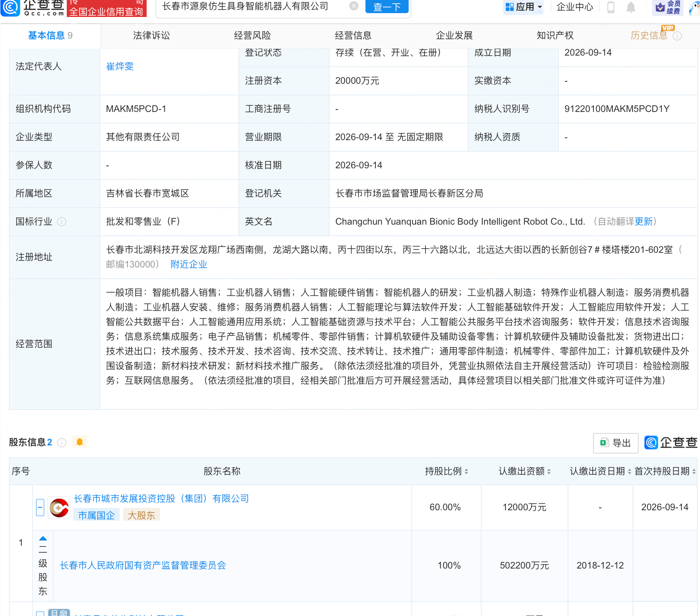700x616 pixels.
Task: Toggle shareholder alert bell icon
Action: (x=80, y=442)
